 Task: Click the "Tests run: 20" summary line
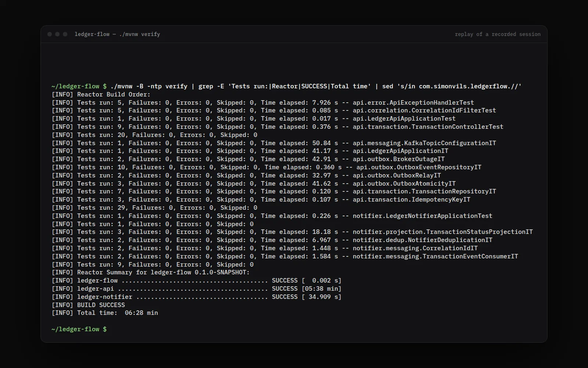coord(154,135)
